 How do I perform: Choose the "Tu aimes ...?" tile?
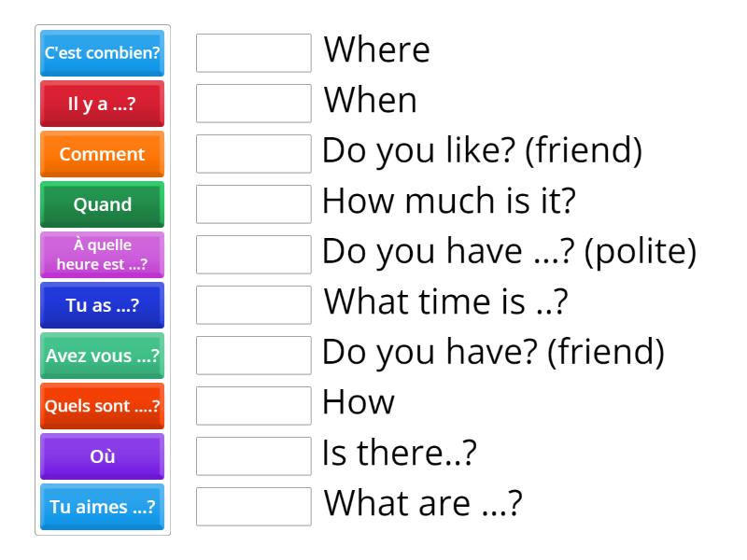pyautogui.click(x=102, y=507)
